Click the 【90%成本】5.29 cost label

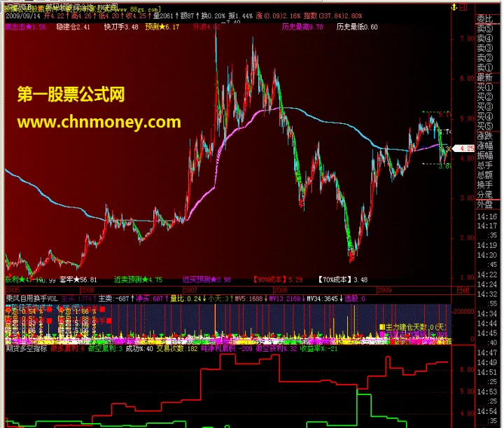[279, 279]
